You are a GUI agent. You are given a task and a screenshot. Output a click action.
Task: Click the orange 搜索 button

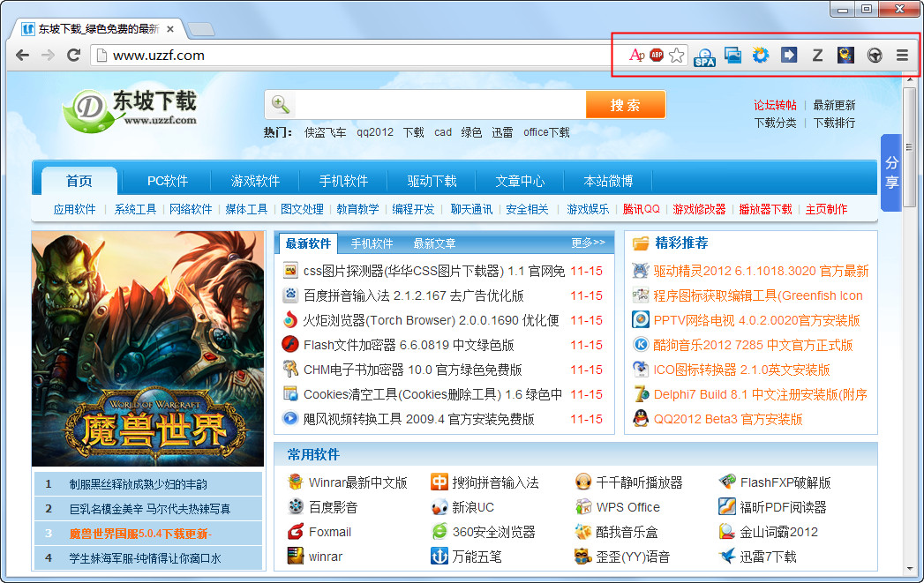point(625,105)
